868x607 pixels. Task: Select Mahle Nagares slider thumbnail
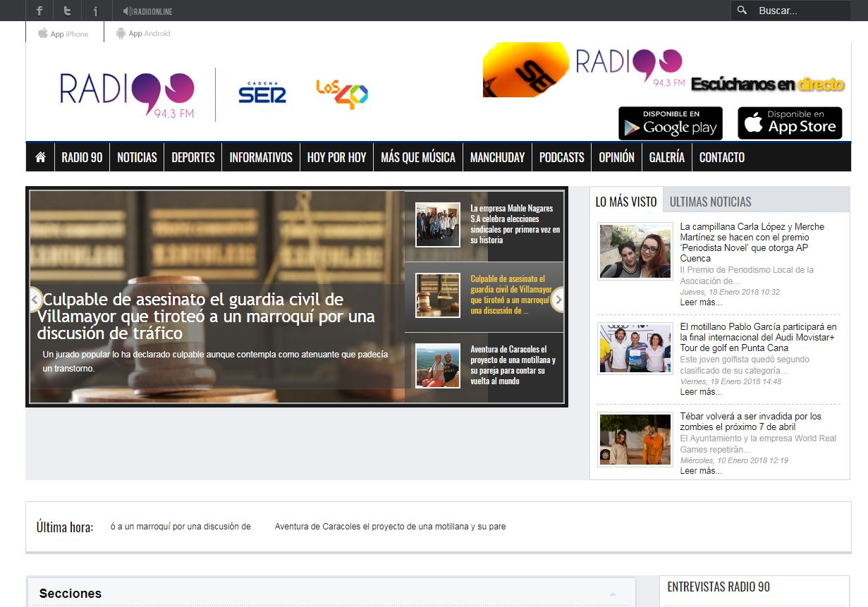coord(437,225)
